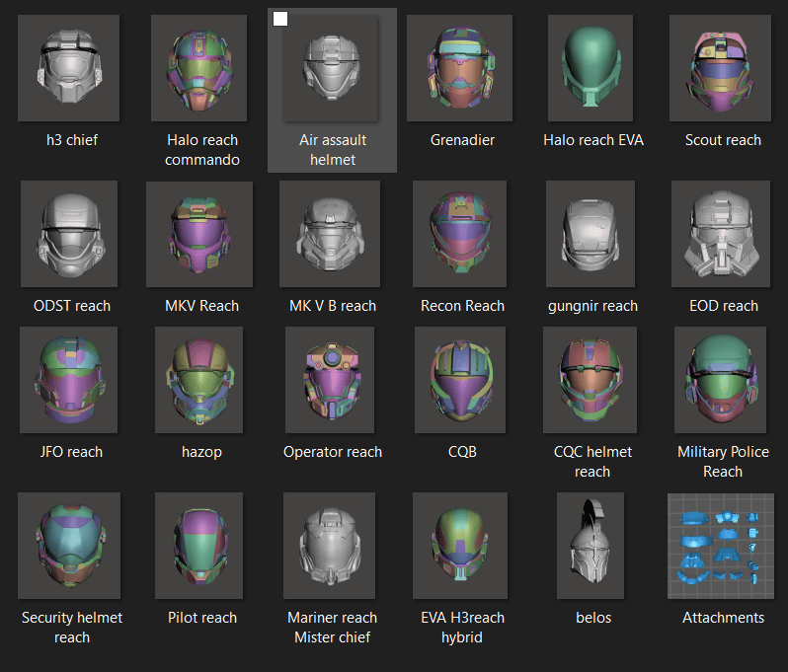Click the "Scout reach" file name
Viewport: 788px width, 672px height.
(723, 139)
